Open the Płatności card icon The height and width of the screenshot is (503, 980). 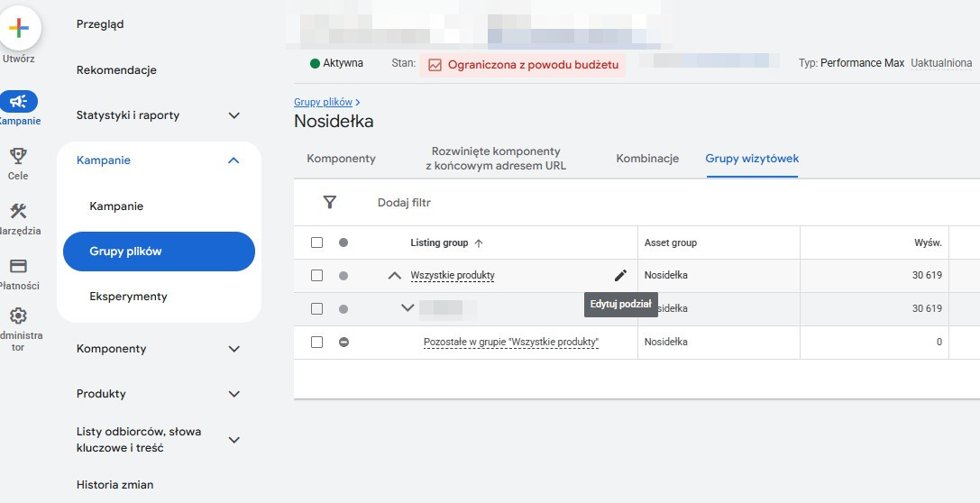click(x=18, y=267)
